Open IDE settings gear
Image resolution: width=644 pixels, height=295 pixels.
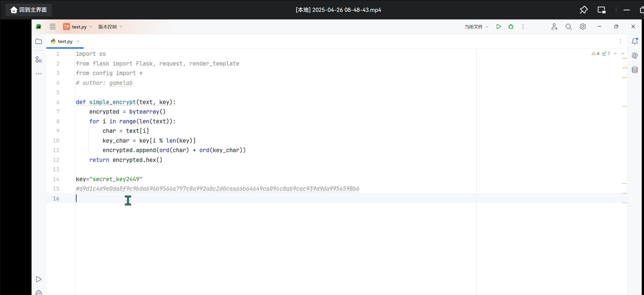[x=583, y=27]
